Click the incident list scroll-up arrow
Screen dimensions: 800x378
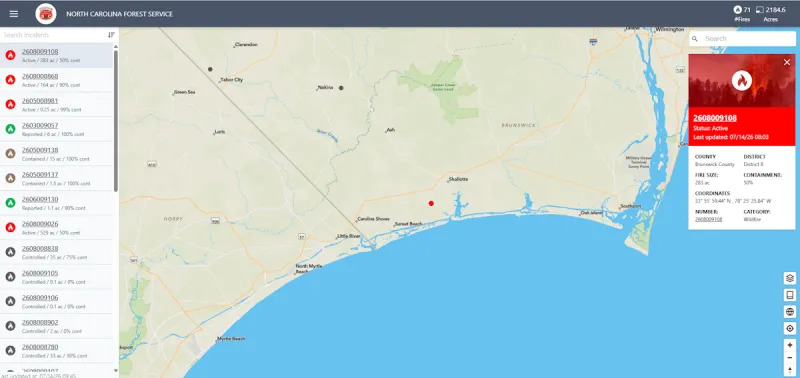(x=116, y=46)
